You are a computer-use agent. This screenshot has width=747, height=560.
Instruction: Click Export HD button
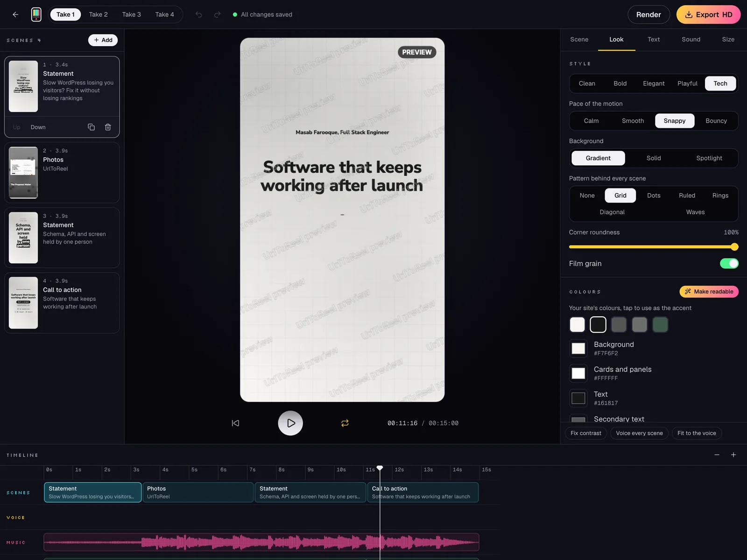(x=708, y=14)
